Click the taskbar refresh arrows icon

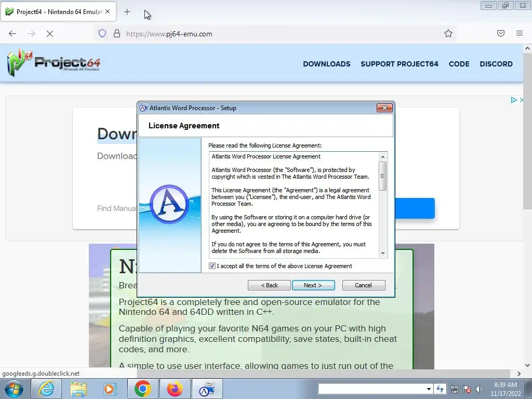tap(440, 389)
